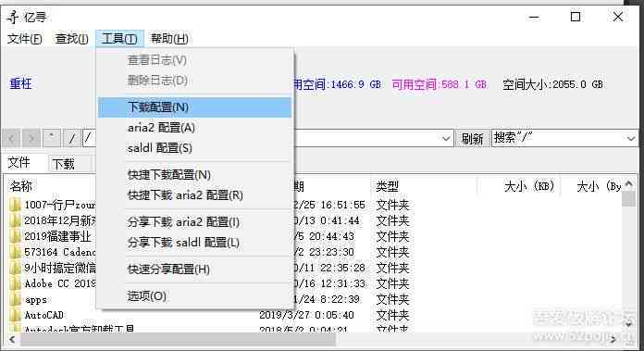The image size is (644, 351).
Task: Open the 文件(F) menu
Action: 25,39
